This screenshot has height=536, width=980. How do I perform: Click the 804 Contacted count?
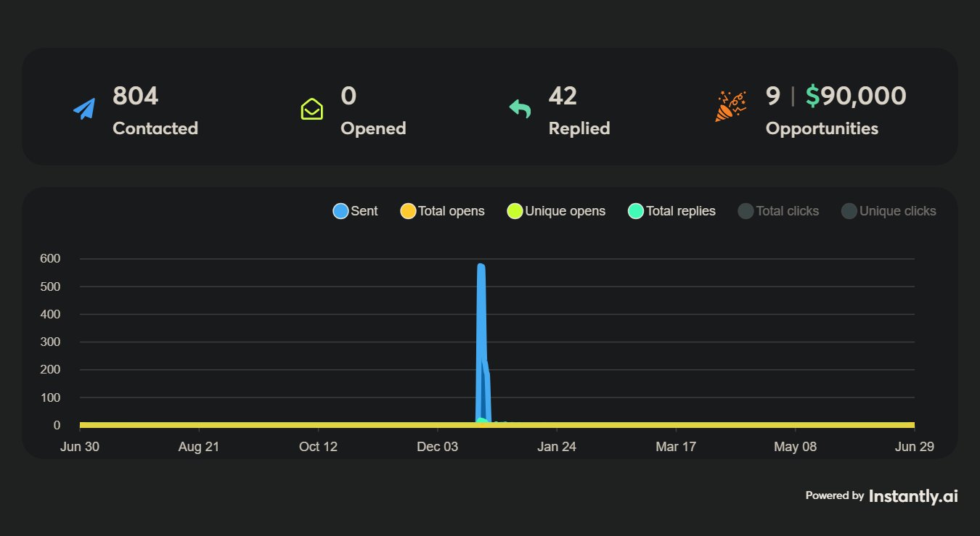click(136, 96)
